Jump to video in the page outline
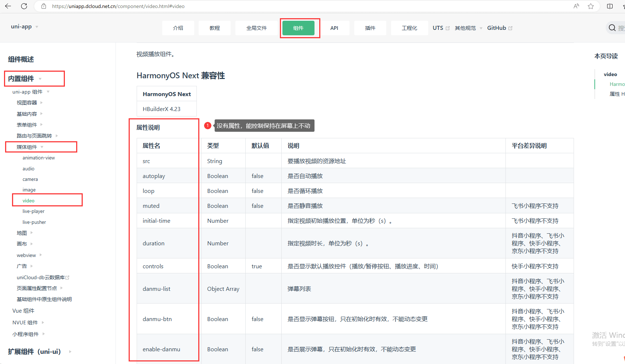Image resolution: width=625 pixels, height=364 pixels. tap(610, 74)
